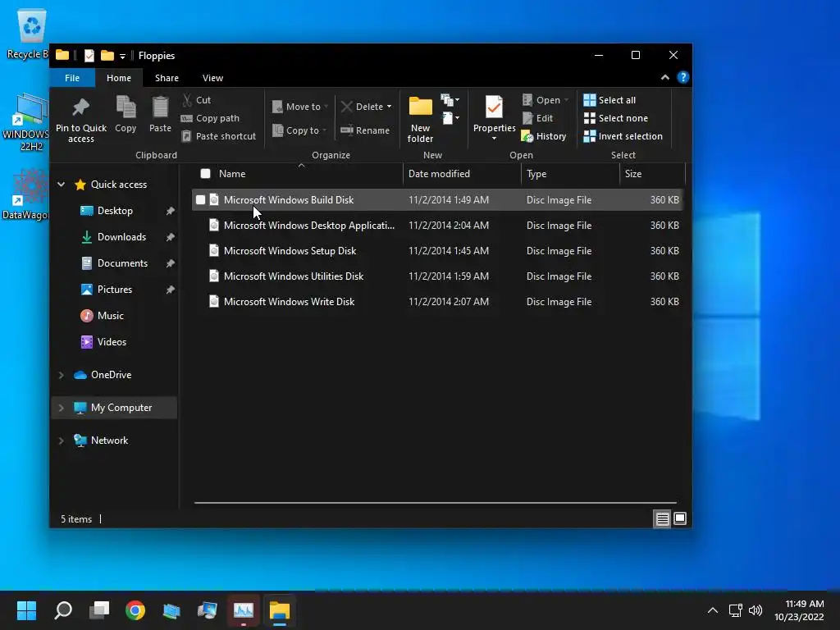Image resolution: width=840 pixels, height=630 pixels.
Task: Open Desktop in Quick access
Action: tap(115, 211)
